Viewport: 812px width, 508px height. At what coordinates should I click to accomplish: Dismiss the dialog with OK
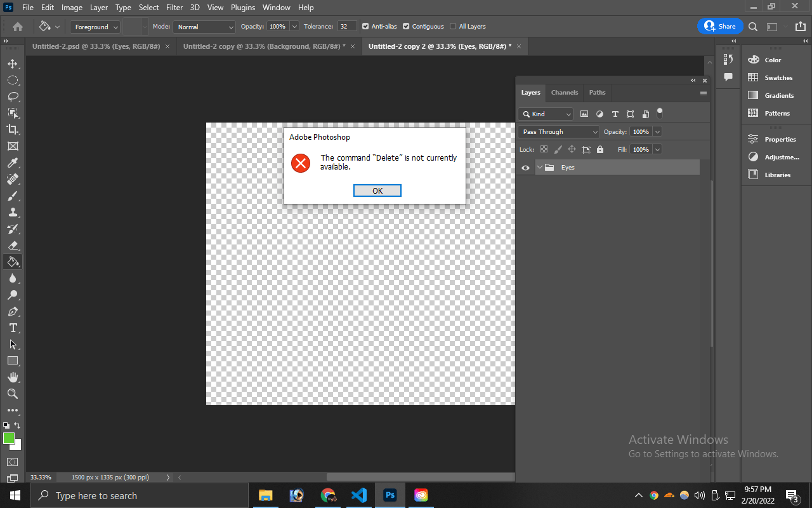(377, 190)
